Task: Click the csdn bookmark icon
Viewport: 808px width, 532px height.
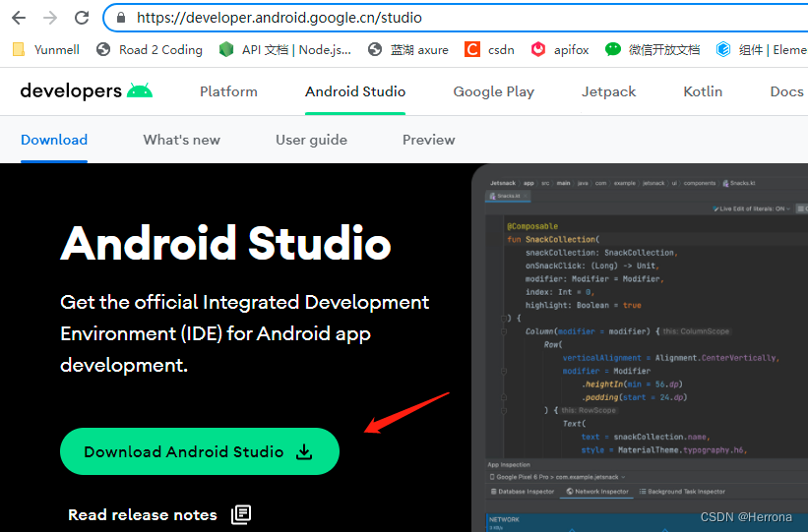Action: [472, 50]
